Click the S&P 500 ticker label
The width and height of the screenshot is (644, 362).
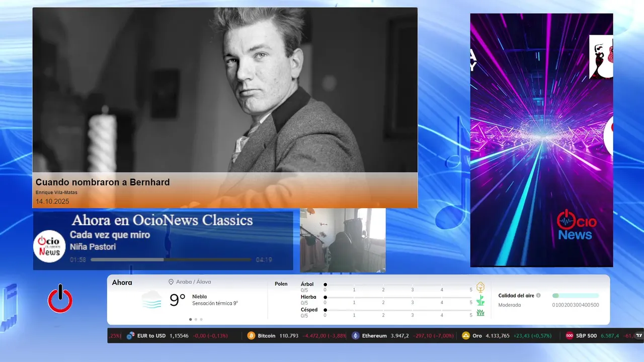click(x=586, y=336)
